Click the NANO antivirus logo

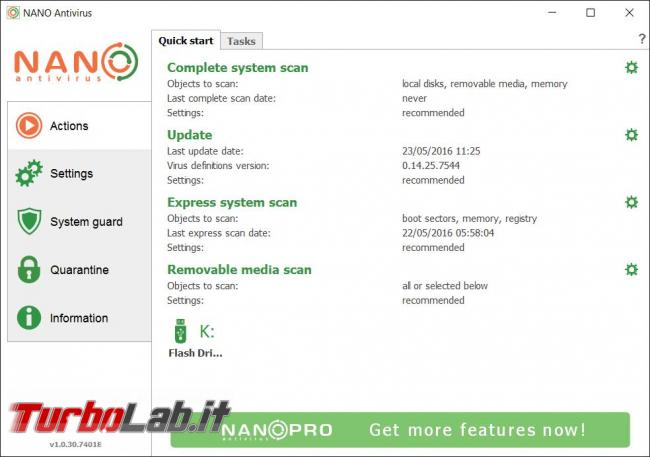[76, 62]
